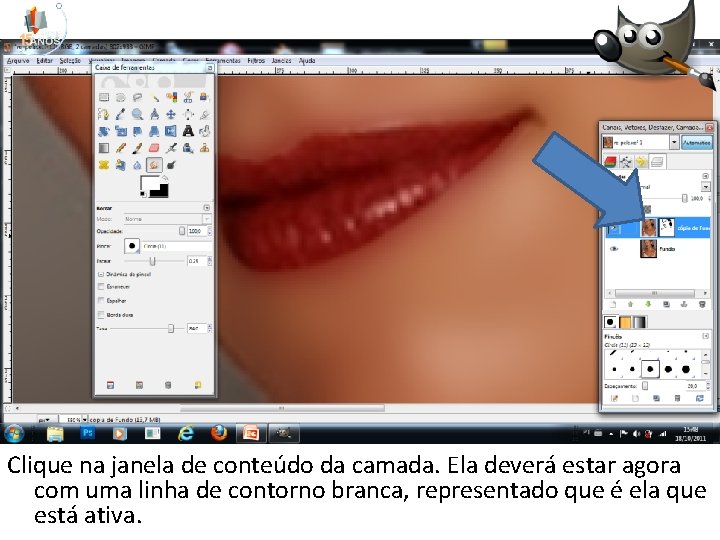Select the Blend gradient tool

104,148
